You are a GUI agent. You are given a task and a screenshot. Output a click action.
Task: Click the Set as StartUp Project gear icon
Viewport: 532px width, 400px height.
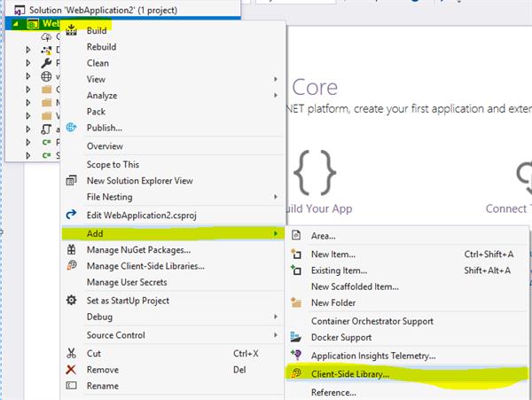pos(72,301)
